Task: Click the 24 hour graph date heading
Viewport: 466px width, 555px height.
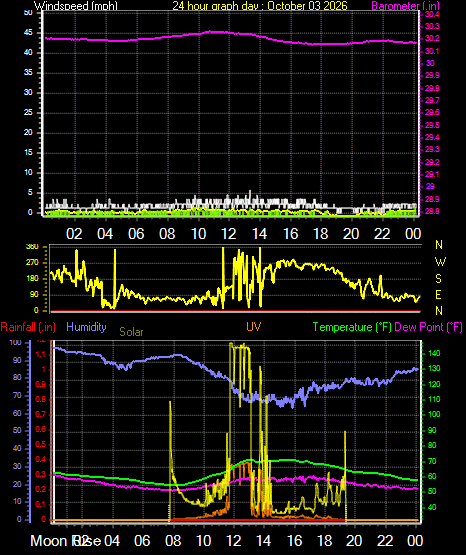Action: coord(260,6)
